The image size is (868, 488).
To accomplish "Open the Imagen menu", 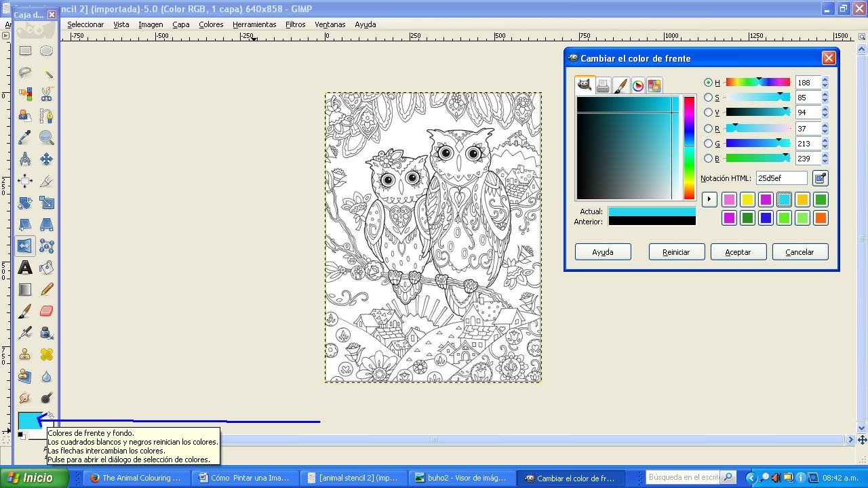I will [151, 24].
